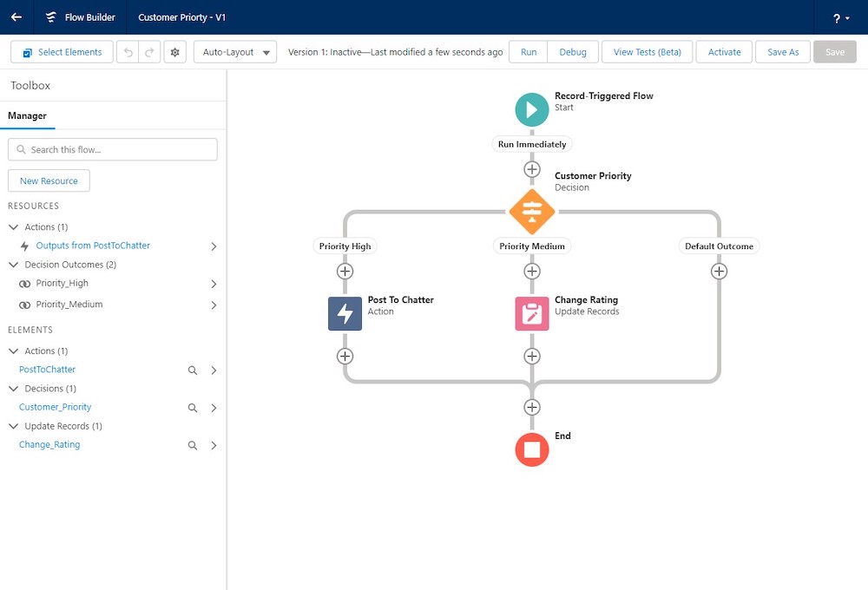Expand chevron beside Change_Rating

click(x=214, y=446)
